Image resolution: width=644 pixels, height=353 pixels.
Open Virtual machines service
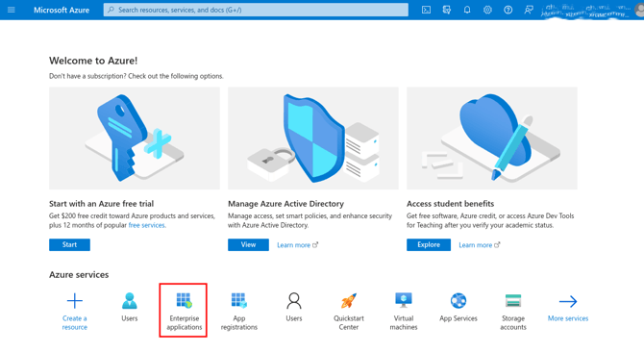pyautogui.click(x=404, y=311)
